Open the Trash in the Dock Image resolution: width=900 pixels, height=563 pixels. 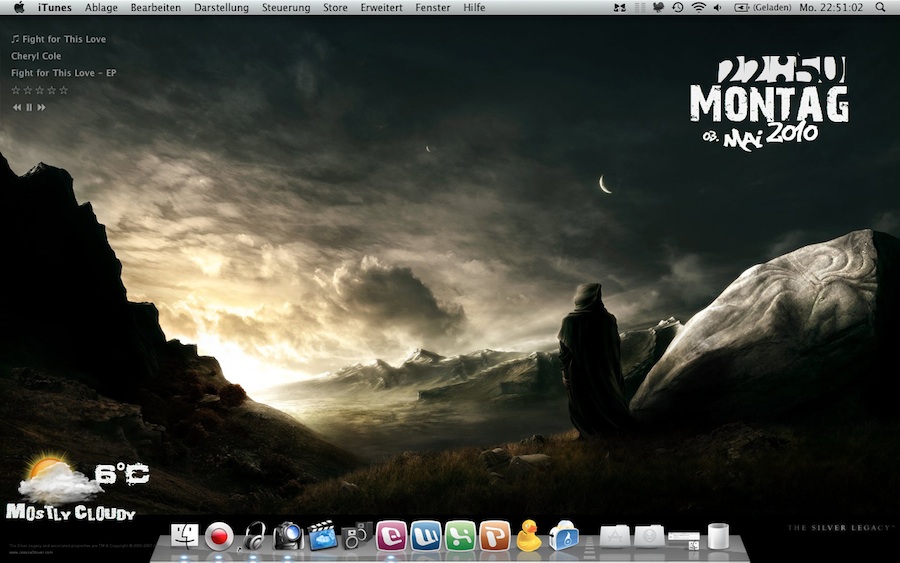coord(718,537)
